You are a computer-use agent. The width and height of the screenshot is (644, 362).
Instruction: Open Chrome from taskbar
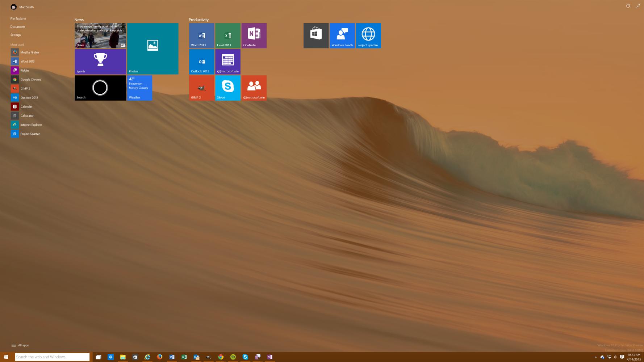tap(221, 357)
